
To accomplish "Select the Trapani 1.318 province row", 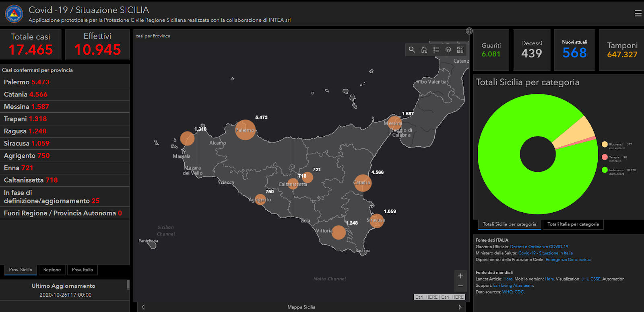I will click(x=65, y=119).
